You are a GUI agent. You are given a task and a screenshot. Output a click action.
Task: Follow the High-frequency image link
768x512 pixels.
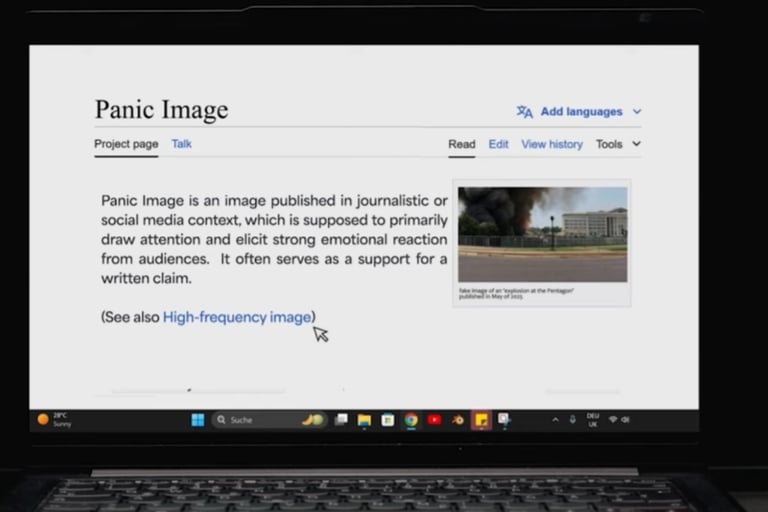tap(237, 317)
